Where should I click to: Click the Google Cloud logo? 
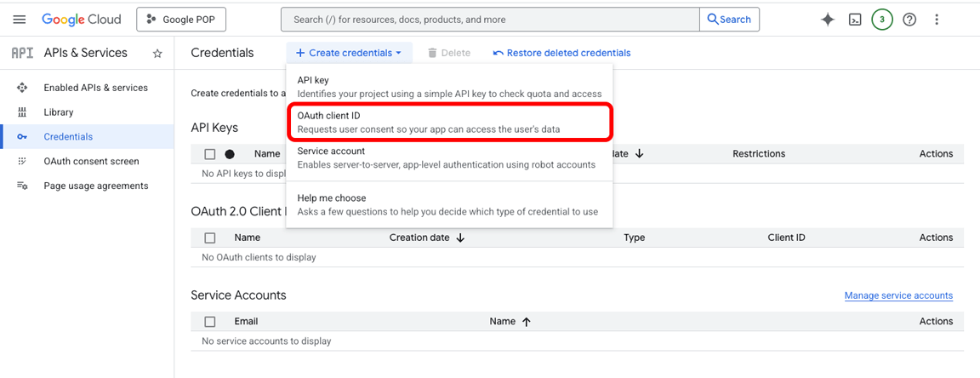click(x=82, y=20)
